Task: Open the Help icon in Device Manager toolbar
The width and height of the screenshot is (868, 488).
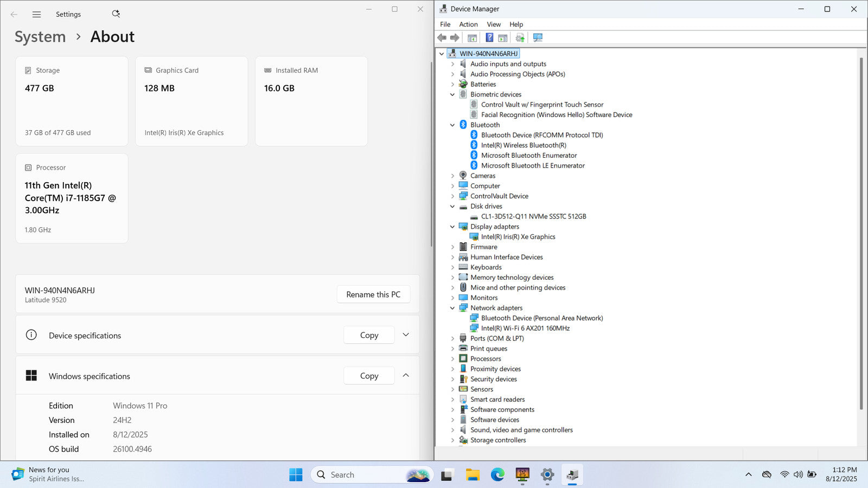Action: point(489,37)
